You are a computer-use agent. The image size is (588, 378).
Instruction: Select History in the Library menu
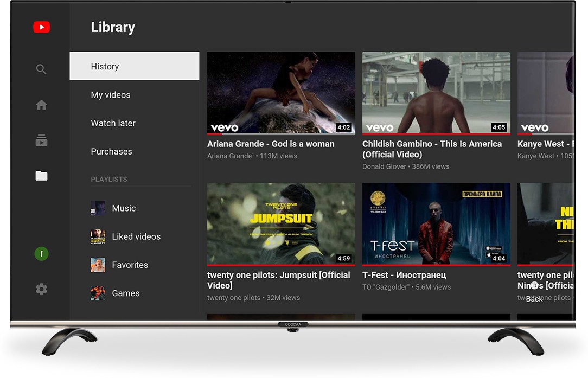[105, 66]
